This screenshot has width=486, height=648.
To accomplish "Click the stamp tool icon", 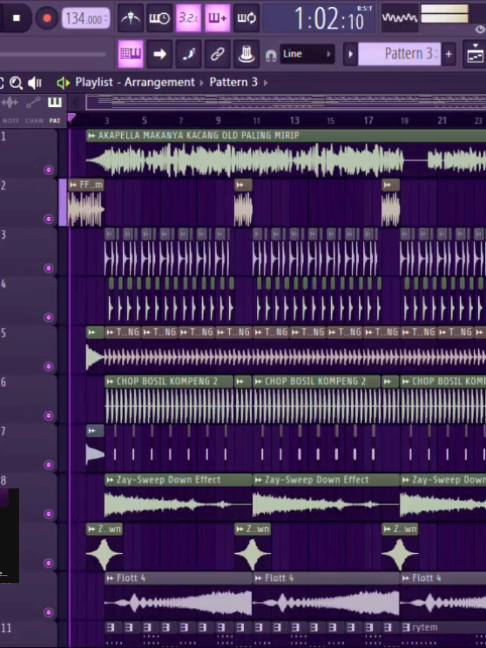I will pos(246,54).
